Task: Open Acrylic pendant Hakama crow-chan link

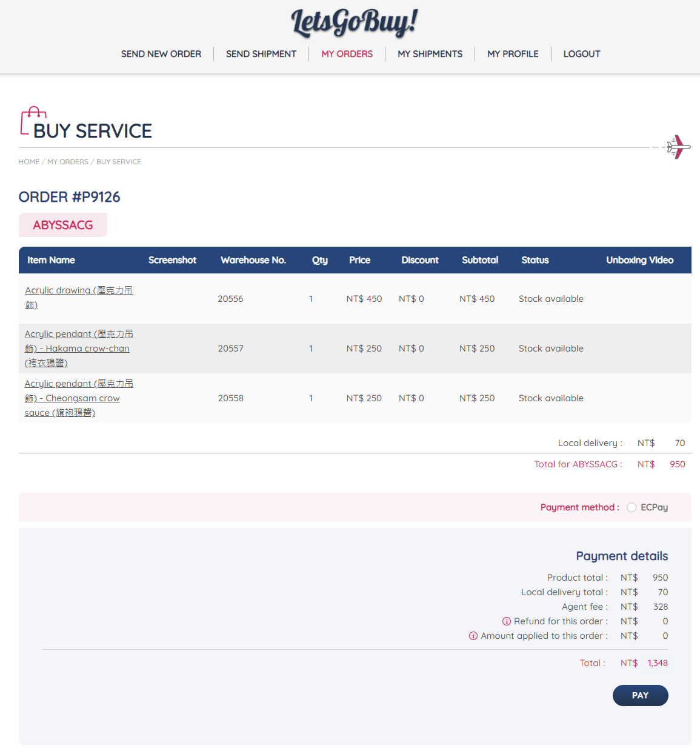Action: (x=79, y=349)
